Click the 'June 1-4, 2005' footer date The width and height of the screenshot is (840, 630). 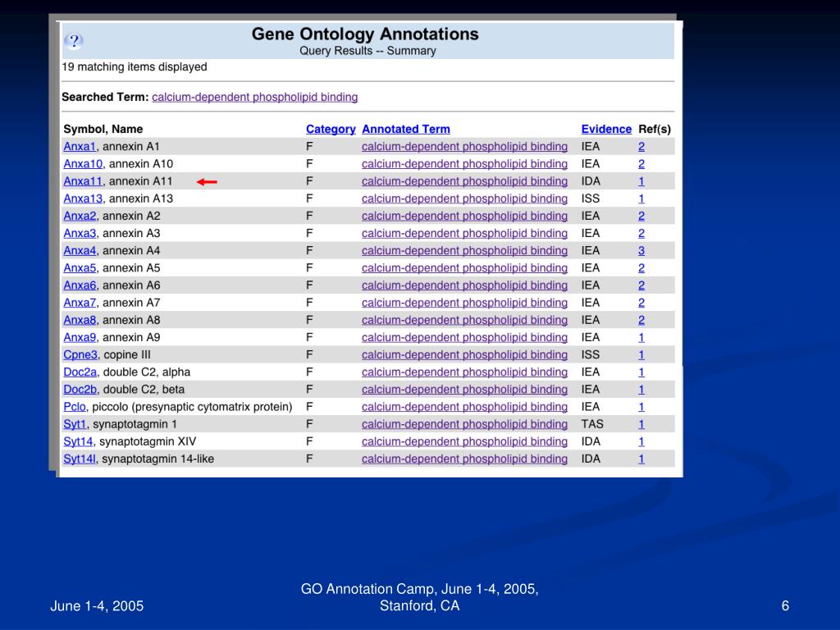[97, 606]
